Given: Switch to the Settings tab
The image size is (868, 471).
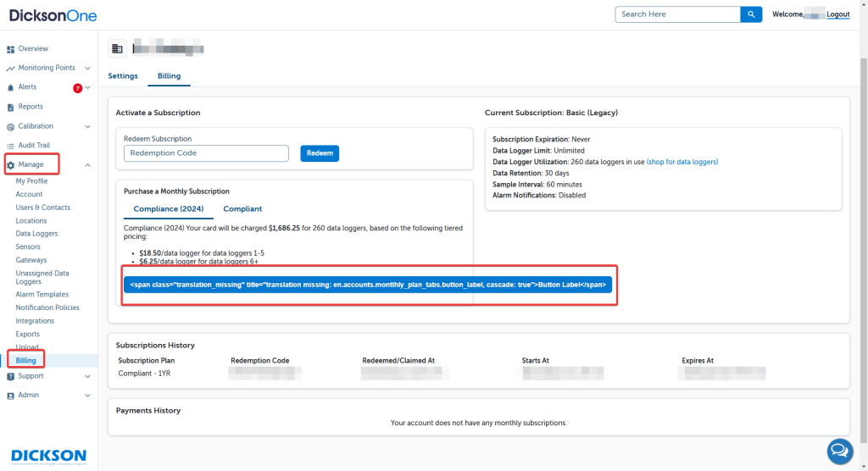Looking at the screenshot, I should (x=123, y=76).
